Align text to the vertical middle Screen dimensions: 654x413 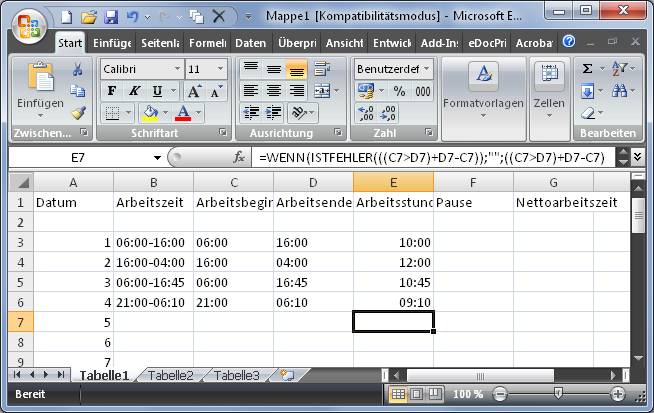coord(274,69)
